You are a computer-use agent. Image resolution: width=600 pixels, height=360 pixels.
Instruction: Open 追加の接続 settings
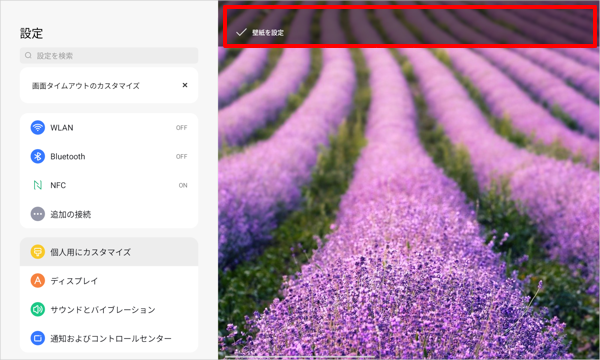109,214
